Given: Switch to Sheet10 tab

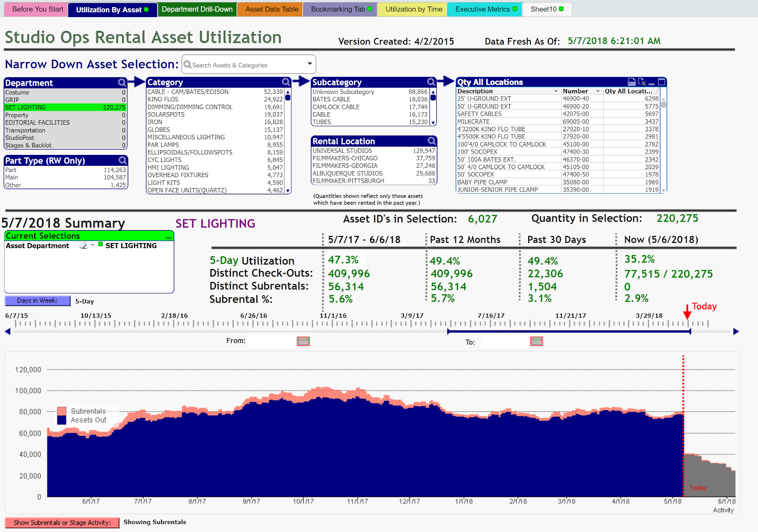Looking at the screenshot, I should pyautogui.click(x=547, y=9).
